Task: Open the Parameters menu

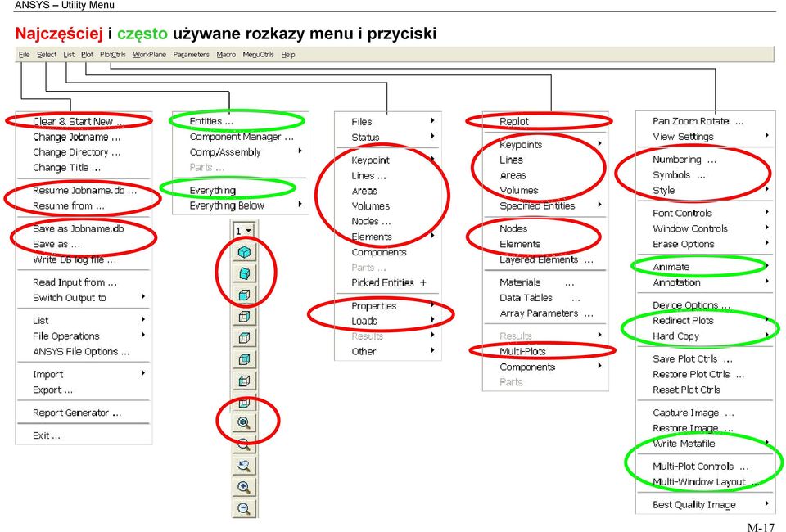Action: (191, 55)
